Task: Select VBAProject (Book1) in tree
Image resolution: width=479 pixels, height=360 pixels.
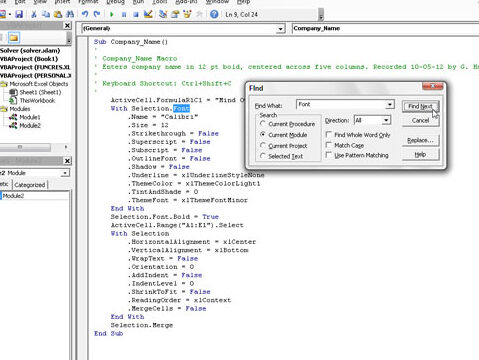Action: (29, 59)
